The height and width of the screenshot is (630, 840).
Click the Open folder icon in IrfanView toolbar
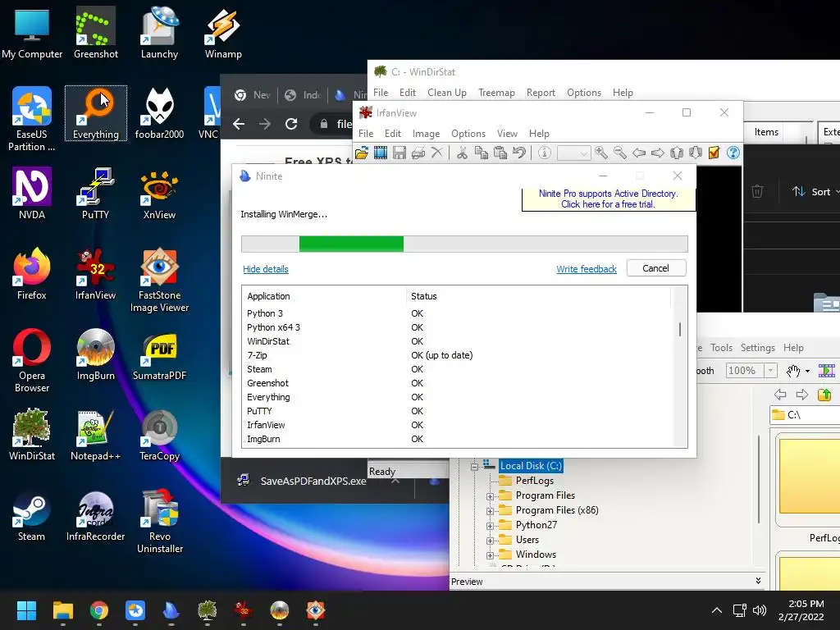362,153
